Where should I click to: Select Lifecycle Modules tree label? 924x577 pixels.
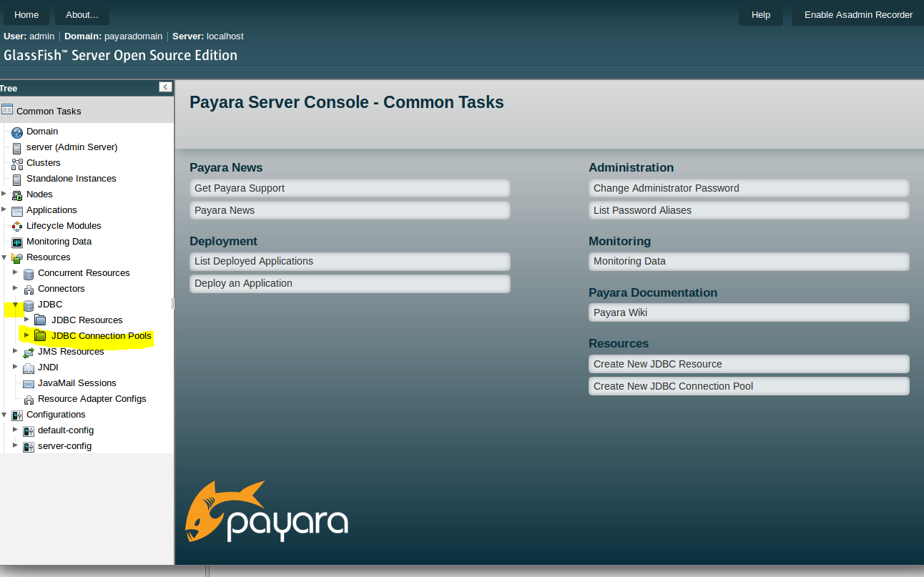tap(64, 226)
